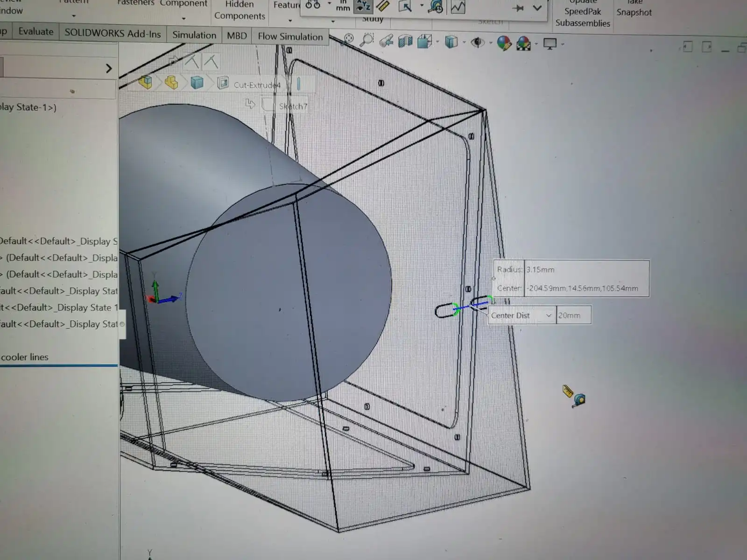
Task: Activate the Section View icon
Action: (405, 42)
